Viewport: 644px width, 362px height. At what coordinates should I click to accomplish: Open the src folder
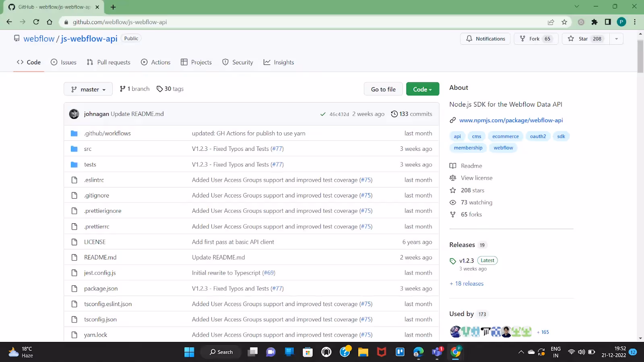pyautogui.click(x=88, y=149)
